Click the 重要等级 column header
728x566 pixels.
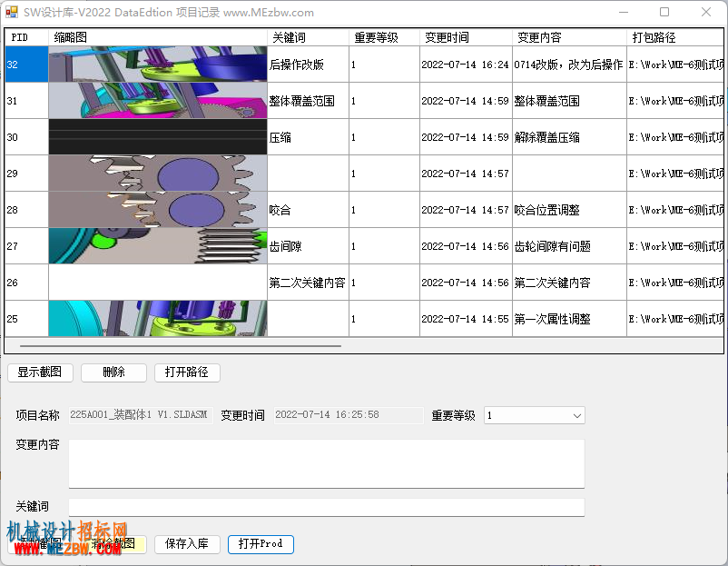click(x=384, y=37)
